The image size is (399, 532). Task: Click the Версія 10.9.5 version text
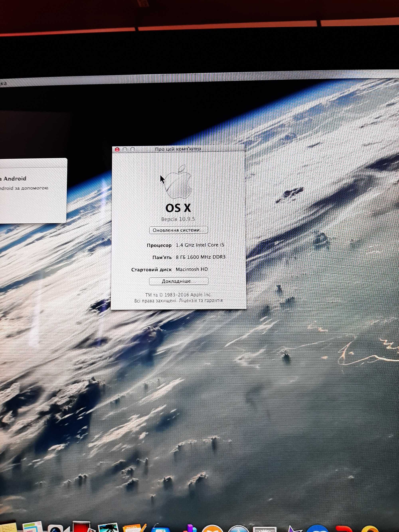[x=178, y=219]
